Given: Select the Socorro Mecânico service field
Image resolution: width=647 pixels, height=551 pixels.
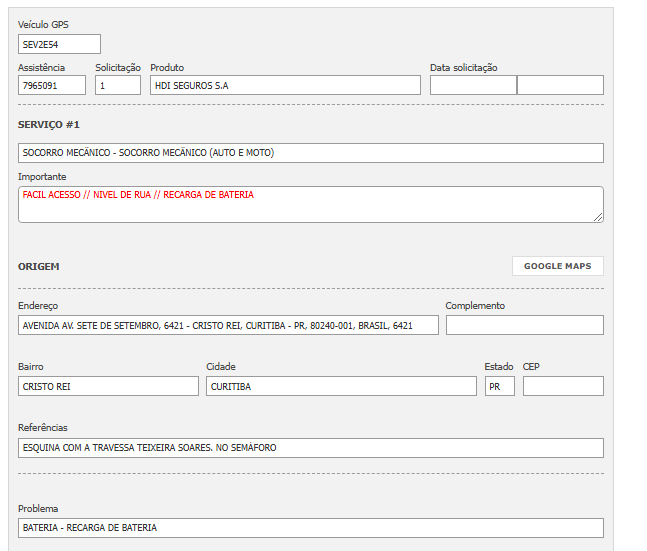Looking at the screenshot, I should (311, 153).
